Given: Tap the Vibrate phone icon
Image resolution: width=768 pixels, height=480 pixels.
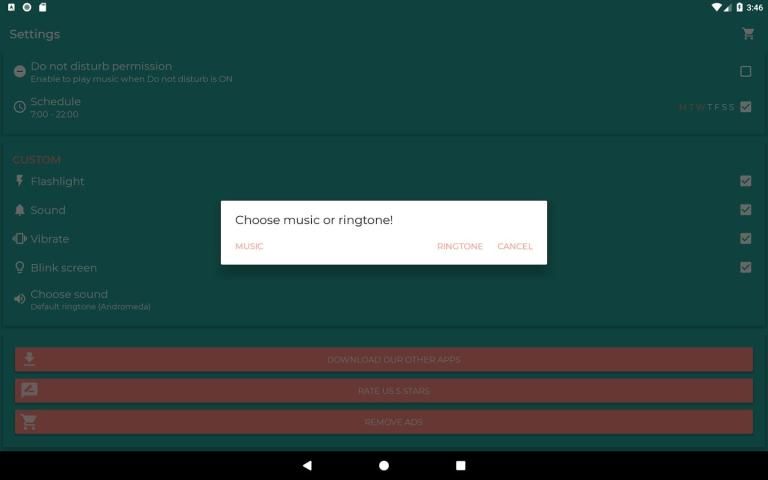Looking at the screenshot, I should 19,239.
